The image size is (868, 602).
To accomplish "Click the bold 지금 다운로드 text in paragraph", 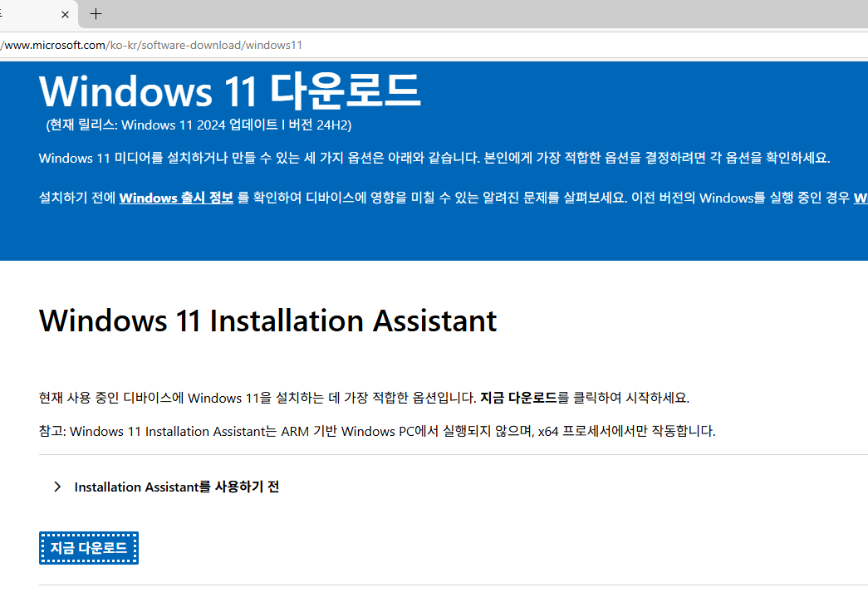I will (518, 397).
